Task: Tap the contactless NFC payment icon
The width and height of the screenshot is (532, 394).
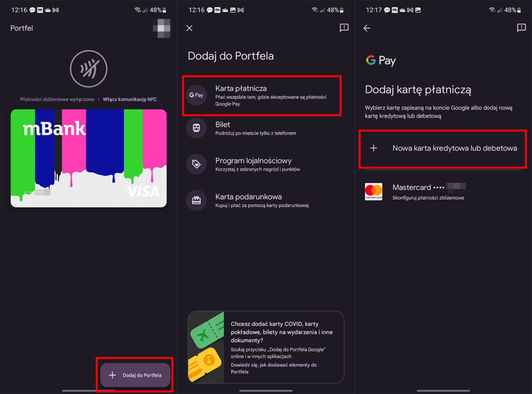Action: (88, 69)
